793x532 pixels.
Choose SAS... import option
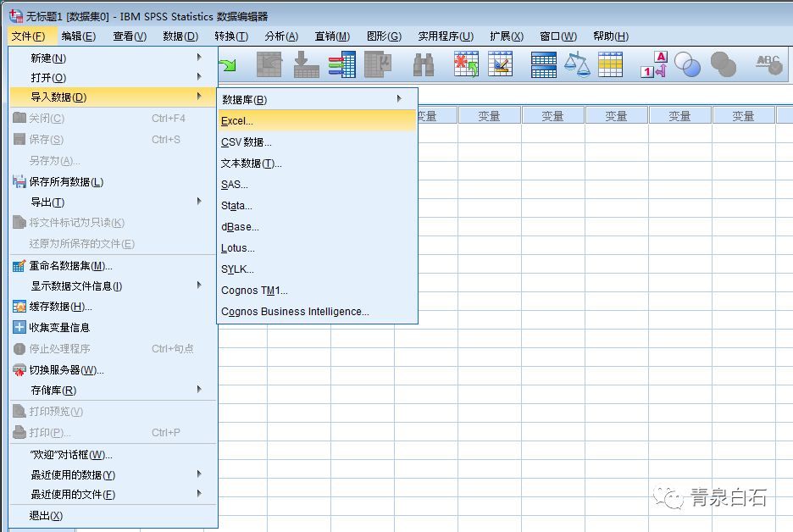(317, 185)
